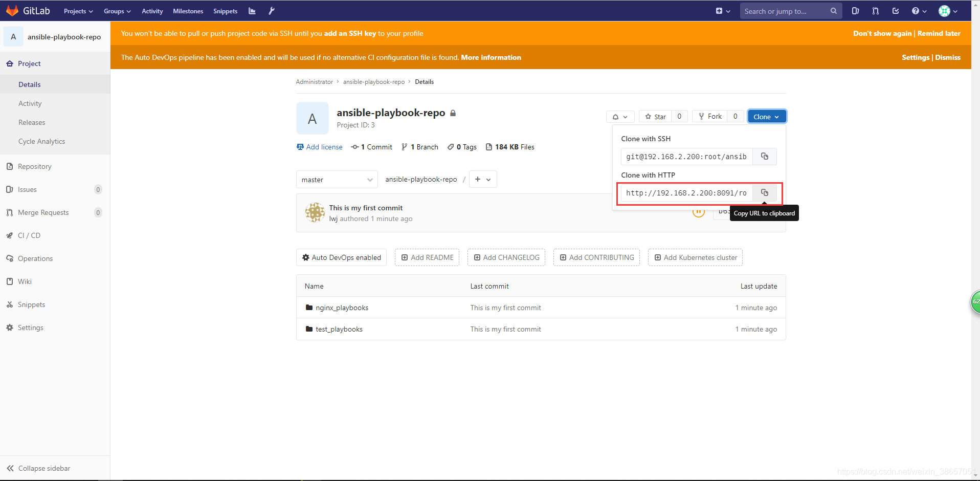Star the project
The image size is (980, 481).
(x=655, y=117)
